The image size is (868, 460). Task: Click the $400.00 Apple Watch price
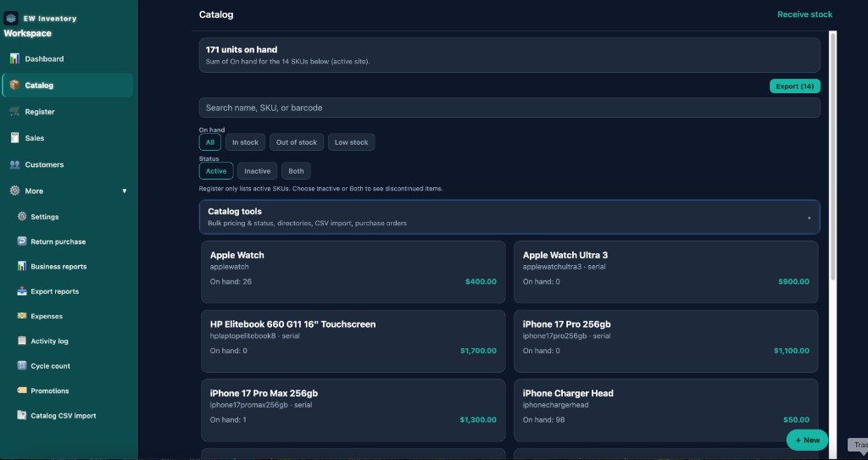pyautogui.click(x=481, y=282)
